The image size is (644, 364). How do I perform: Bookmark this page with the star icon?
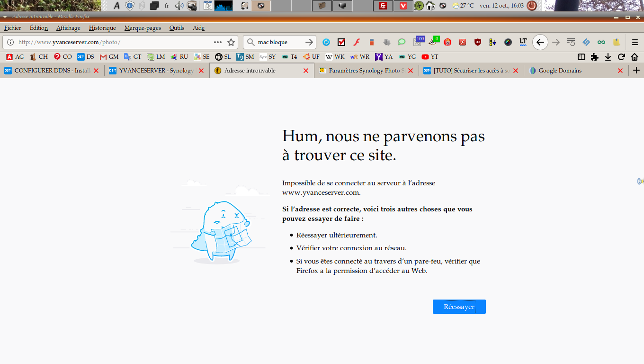[x=231, y=42]
